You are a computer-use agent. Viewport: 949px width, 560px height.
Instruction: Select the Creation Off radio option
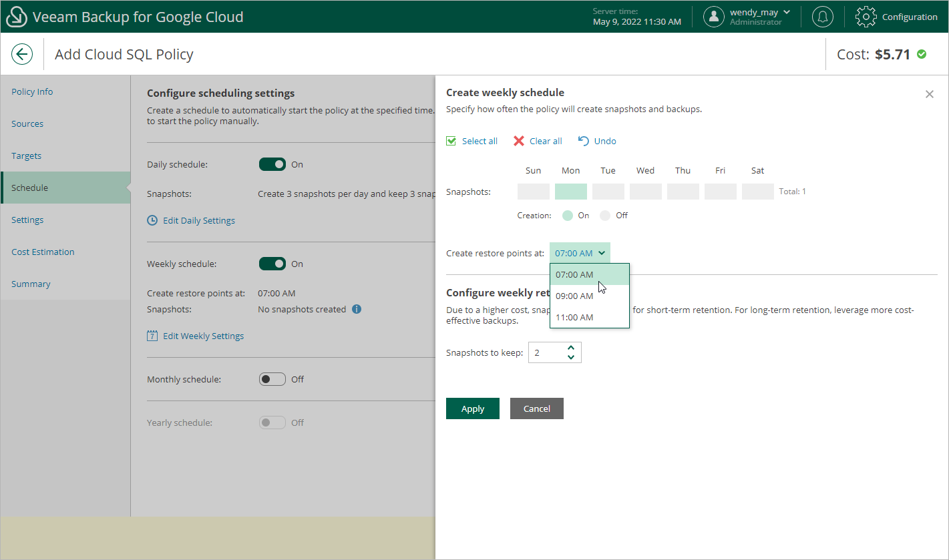pos(605,216)
